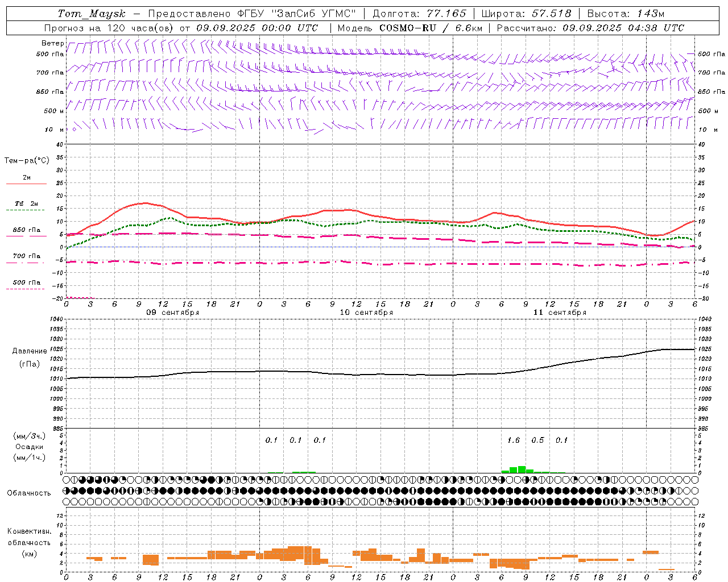Click the (мм/1ч.) unit label
The width and height of the screenshot is (728, 582).
click(x=29, y=458)
